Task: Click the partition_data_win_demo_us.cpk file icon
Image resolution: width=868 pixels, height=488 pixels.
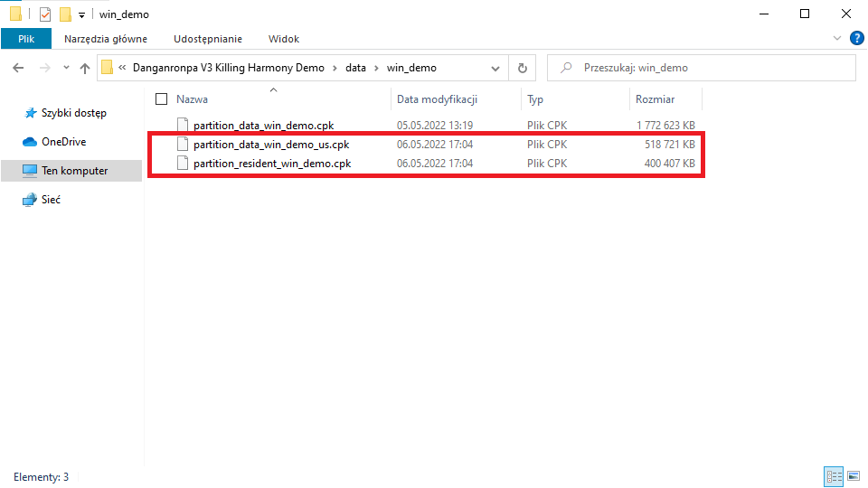Action: (x=183, y=144)
